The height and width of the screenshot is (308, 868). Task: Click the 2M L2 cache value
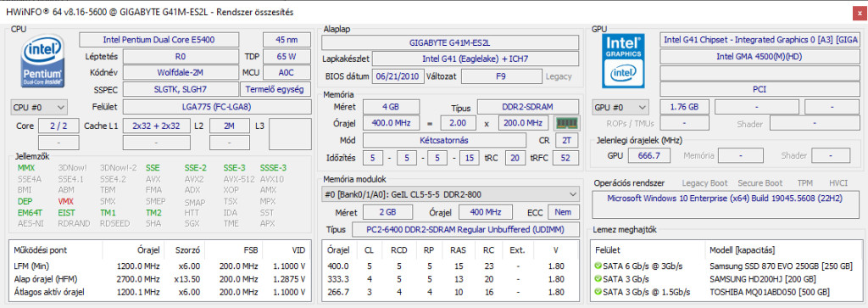click(229, 126)
